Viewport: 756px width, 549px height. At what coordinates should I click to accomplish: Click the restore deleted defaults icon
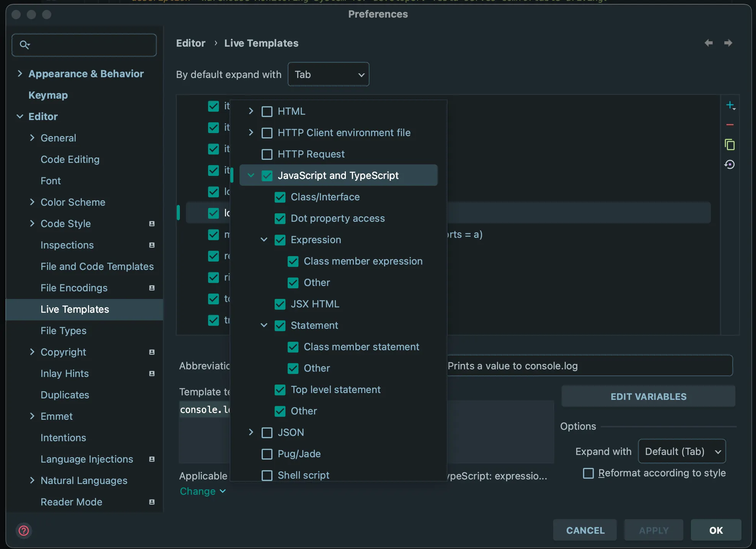point(730,164)
